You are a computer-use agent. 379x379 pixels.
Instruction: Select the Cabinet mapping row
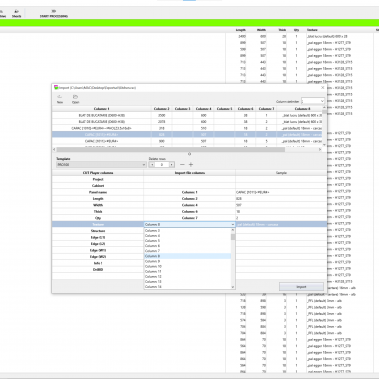[x=189, y=186]
